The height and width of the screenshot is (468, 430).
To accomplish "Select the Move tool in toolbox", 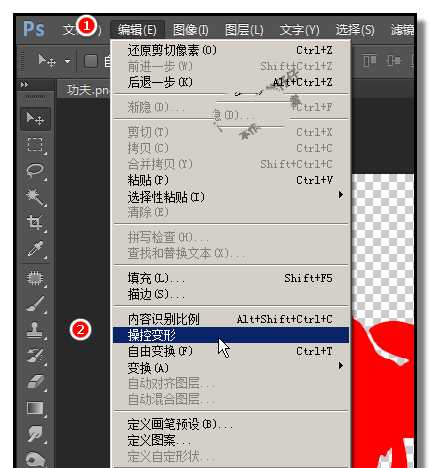I will click(35, 119).
